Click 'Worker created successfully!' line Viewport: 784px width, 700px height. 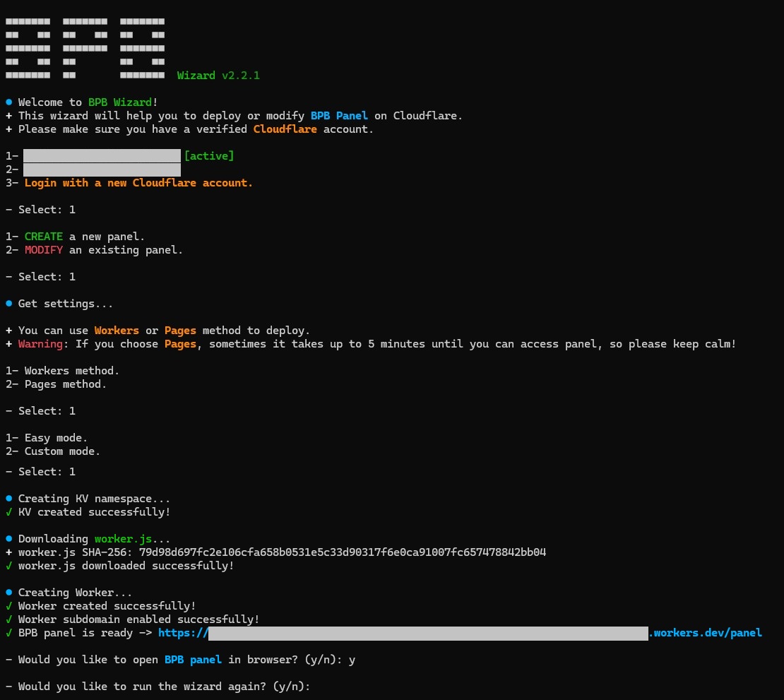pyautogui.click(x=100, y=606)
